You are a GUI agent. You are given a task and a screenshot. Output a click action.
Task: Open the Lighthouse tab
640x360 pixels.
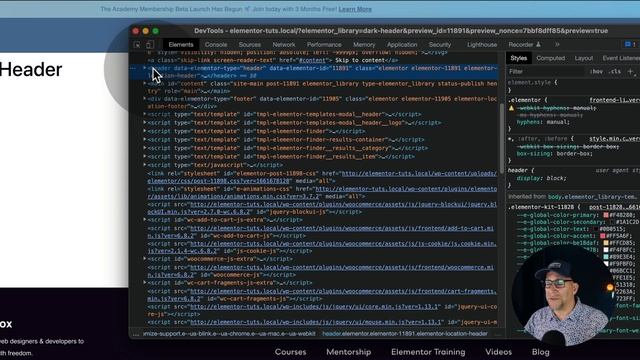coord(482,44)
